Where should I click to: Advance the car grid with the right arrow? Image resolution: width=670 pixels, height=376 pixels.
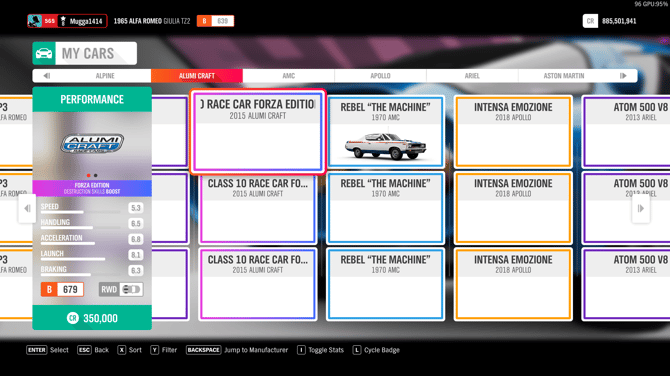pos(641,209)
